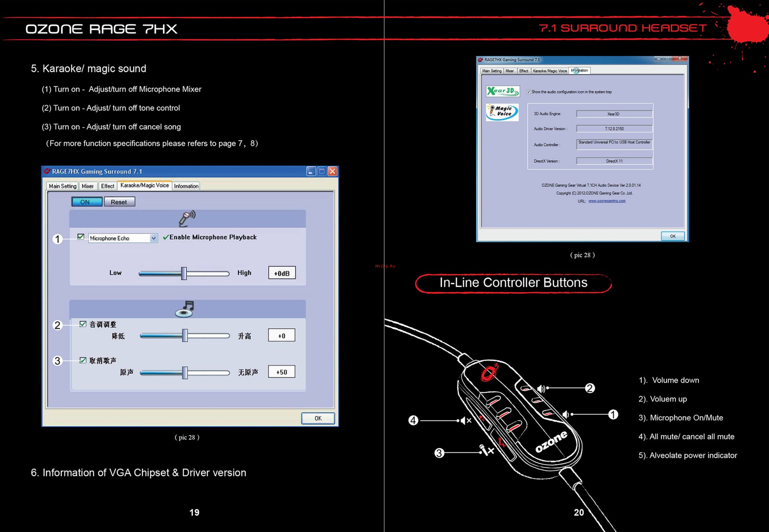This screenshot has width=769, height=532.
Task: Close the Information window
Action: click(680, 59)
